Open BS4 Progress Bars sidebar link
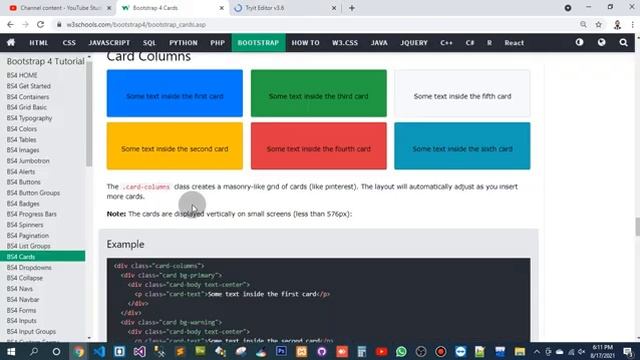 (31, 214)
